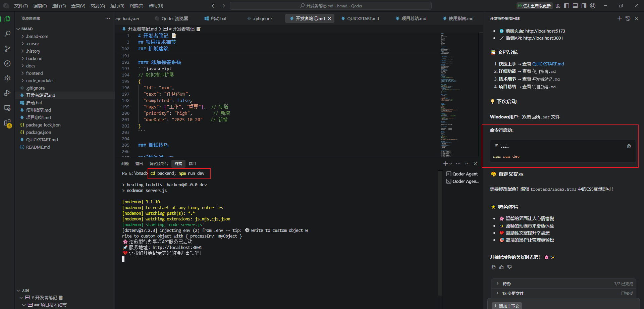Open the 终端(T) menu
644x309 pixels.
[x=136, y=6]
